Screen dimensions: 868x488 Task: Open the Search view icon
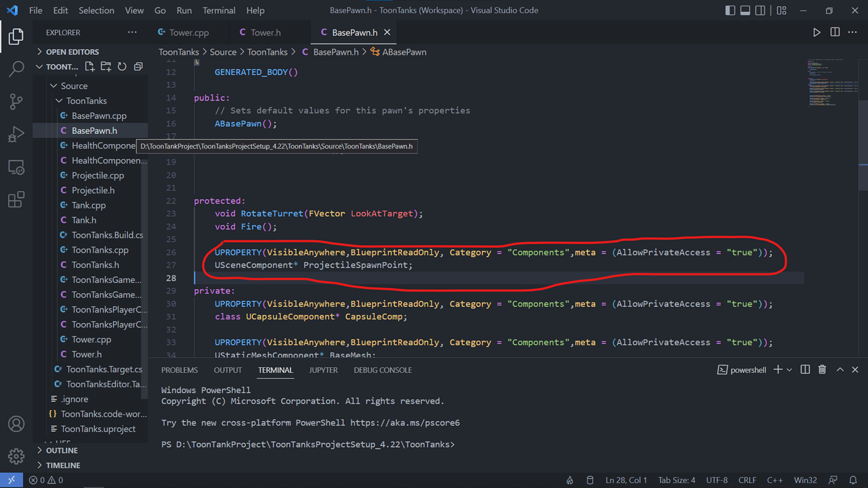[16, 69]
